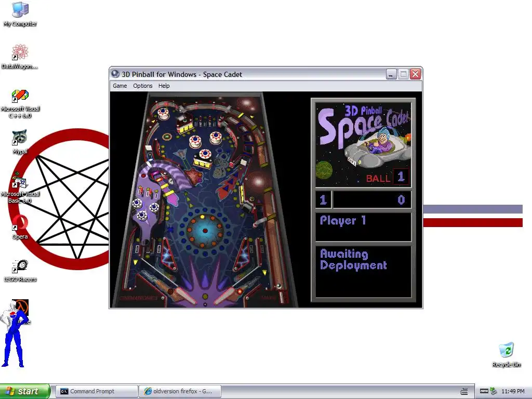This screenshot has height=399, width=532.
Task: Select Microsoft Visual C++ 6.0 shortcut icon
Action: pos(20,104)
